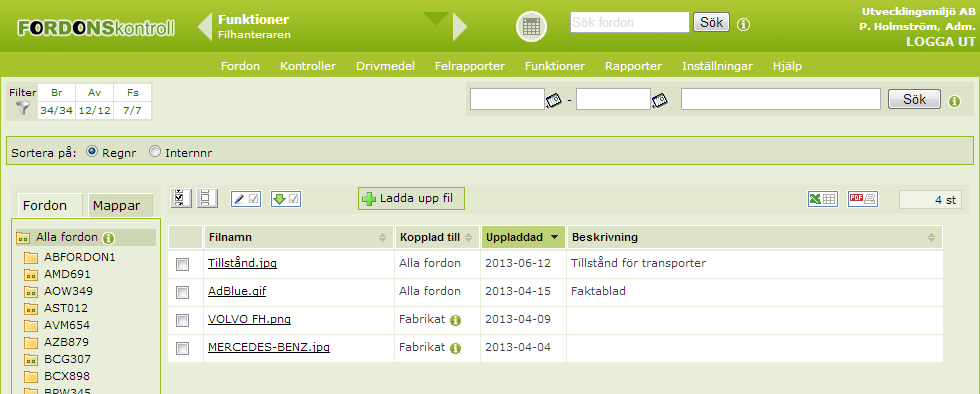Go forward with the right header arrow

coord(459,26)
